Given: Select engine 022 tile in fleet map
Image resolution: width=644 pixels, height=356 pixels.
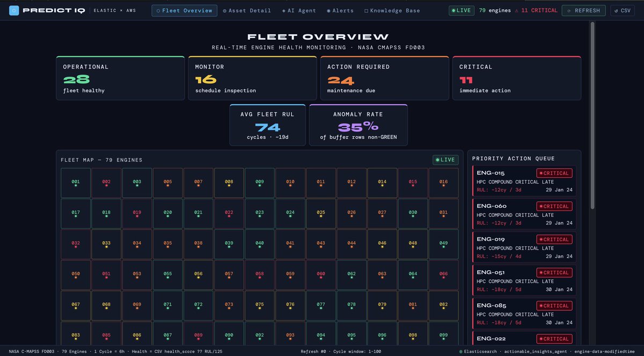Looking at the screenshot, I should click(229, 214).
